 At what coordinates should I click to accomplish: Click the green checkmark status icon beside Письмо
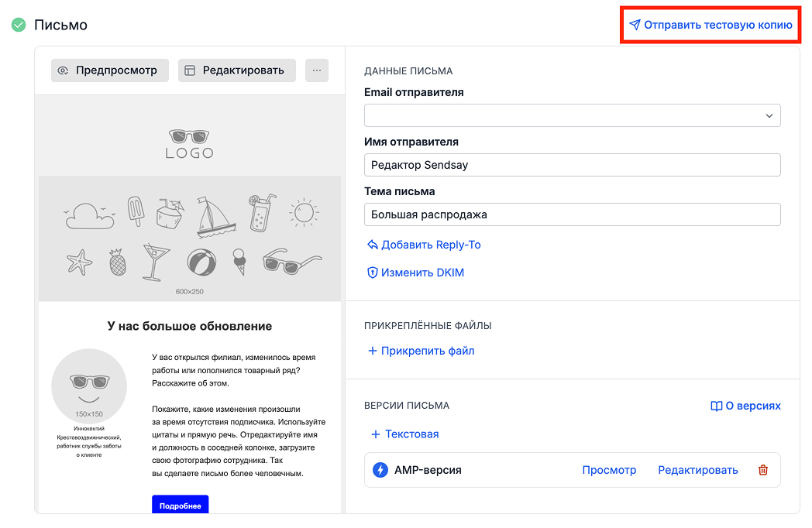click(x=19, y=25)
